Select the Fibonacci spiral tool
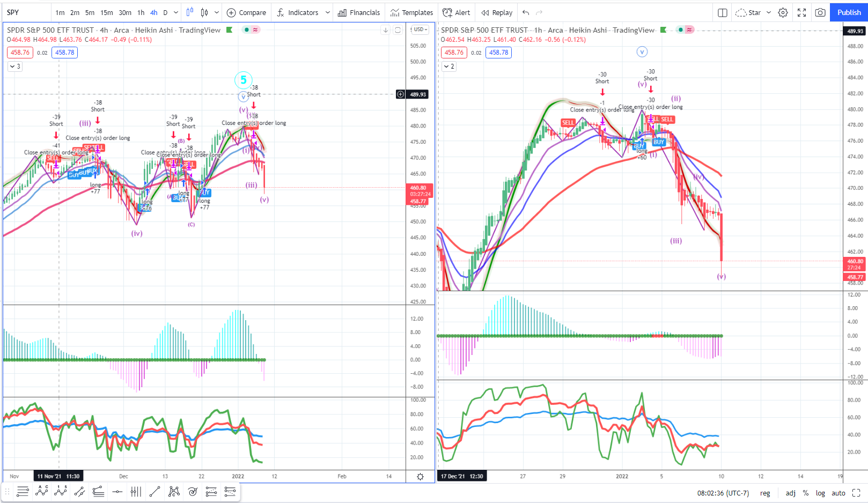This screenshot has width=868, height=503. (x=193, y=491)
